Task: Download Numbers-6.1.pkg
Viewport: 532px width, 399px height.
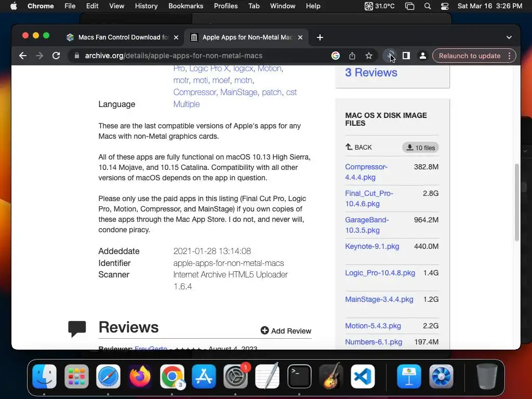Action: click(x=374, y=342)
